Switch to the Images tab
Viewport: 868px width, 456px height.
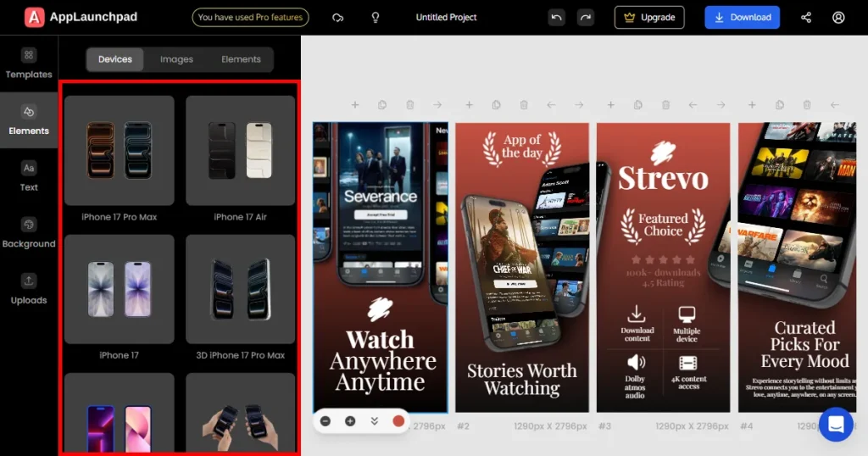176,59
